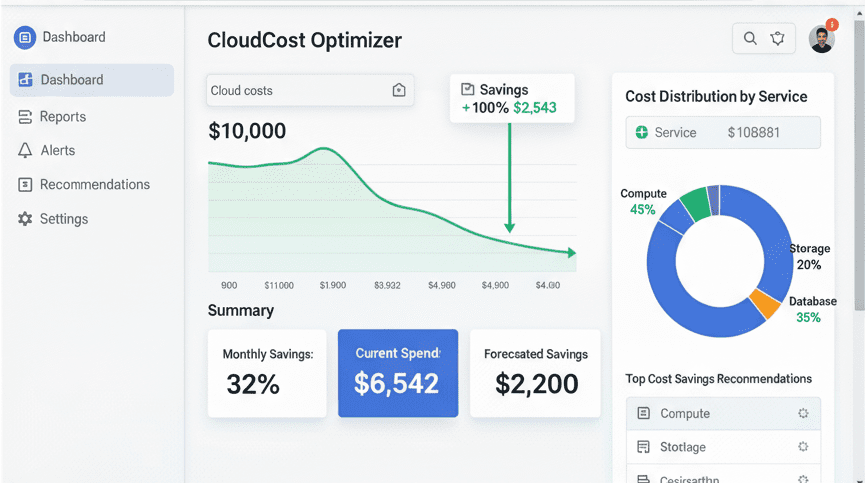This screenshot has width=865, height=483.
Task: Click the Forecasted Savings card
Action: (x=535, y=373)
